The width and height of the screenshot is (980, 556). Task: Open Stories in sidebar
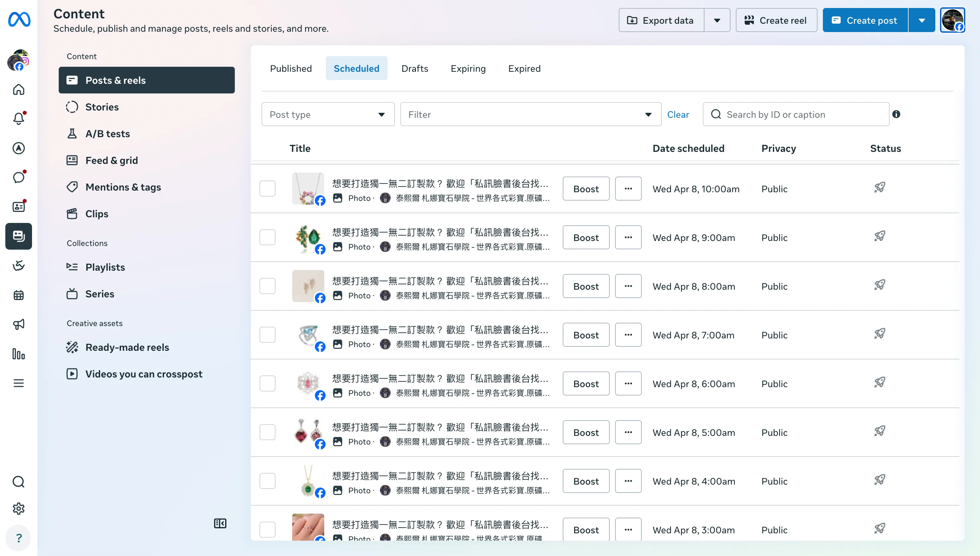click(x=146, y=107)
